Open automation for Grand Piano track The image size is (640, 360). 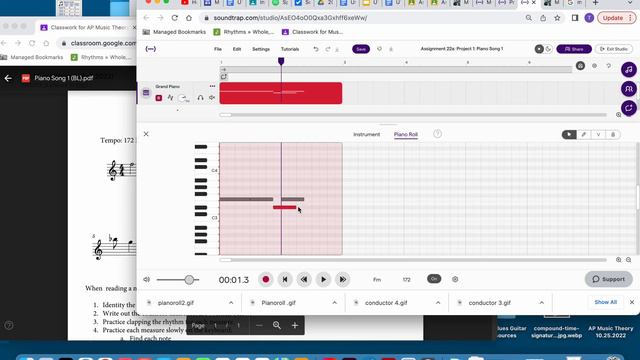(x=170, y=98)
